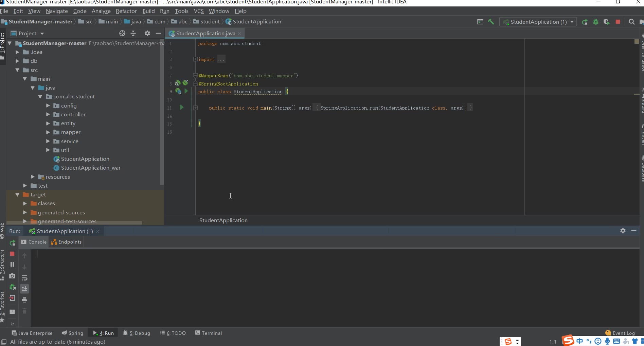Open the Terminal tool window
This screenshot has height=346, width=644.
208,333
